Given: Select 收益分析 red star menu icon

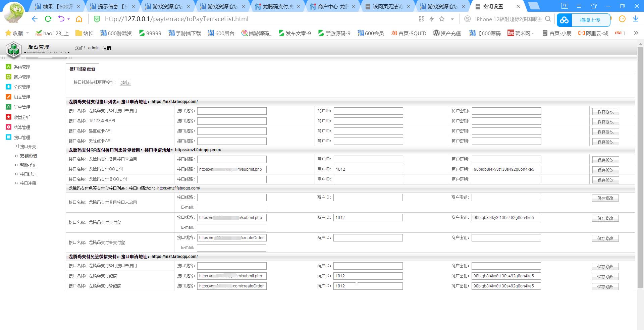Looking at the screenshot, I should [x=9, y=117].
